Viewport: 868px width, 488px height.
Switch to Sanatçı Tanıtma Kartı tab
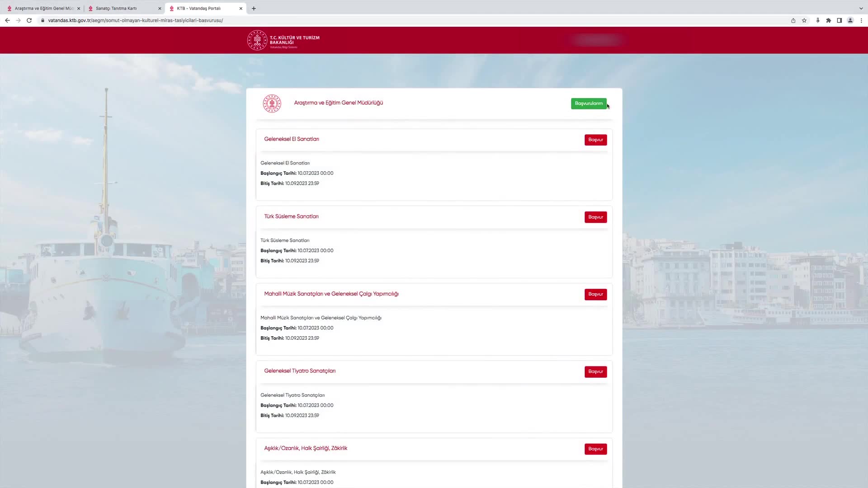point(116,8)
